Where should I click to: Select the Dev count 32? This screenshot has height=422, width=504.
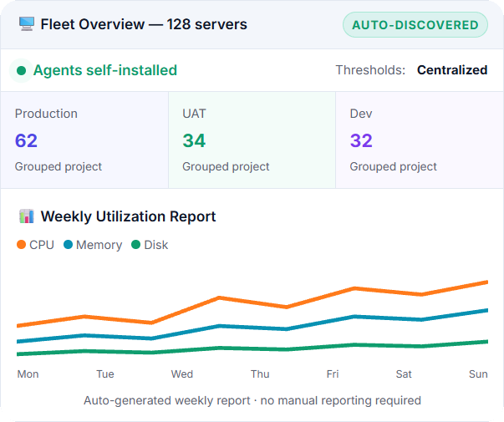361,140
